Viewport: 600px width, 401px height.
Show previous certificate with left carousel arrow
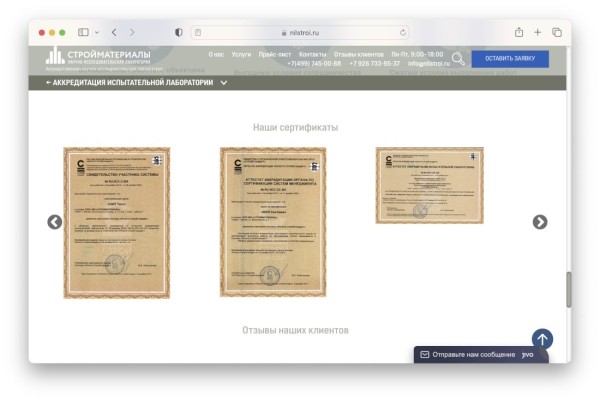(x=55, y=222)
